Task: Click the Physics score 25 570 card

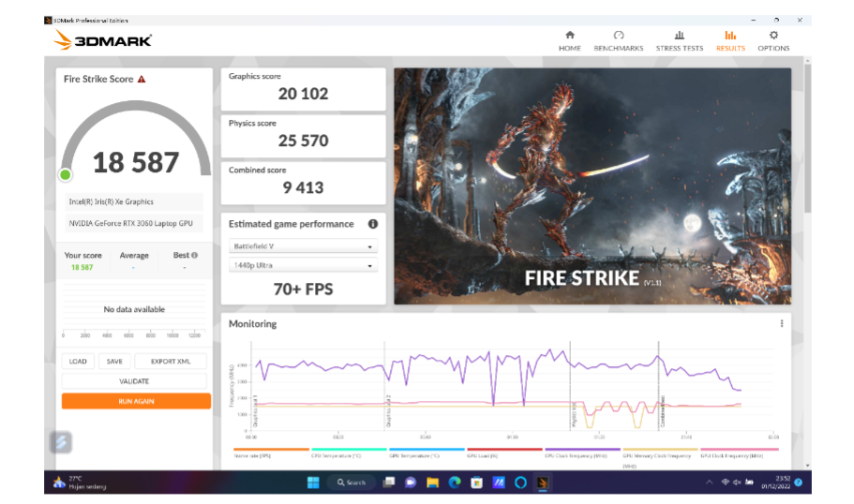Action: [x=303, y=136]
